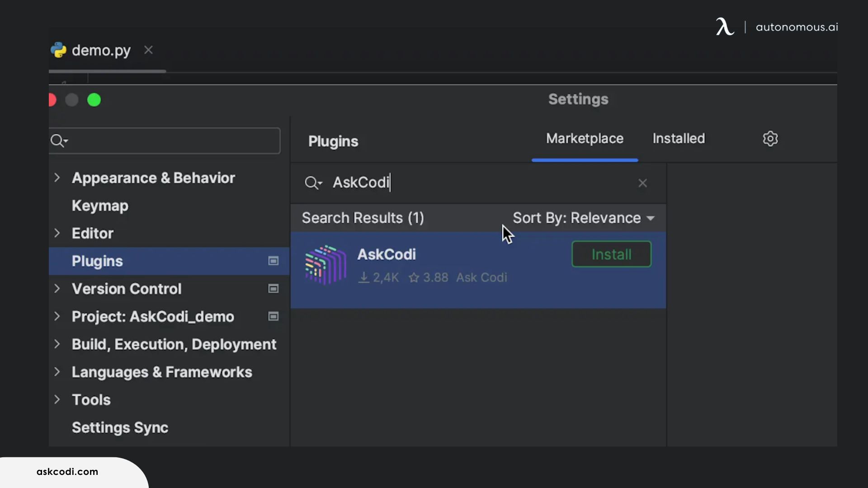Open the Settings Sync page
This screenshot has width=868, height=488.
[120, 428]
